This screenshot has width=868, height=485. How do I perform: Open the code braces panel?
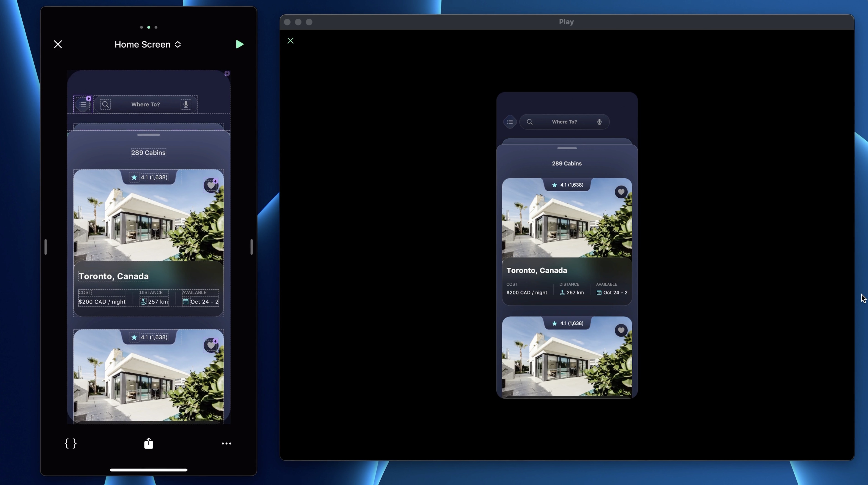[x=70, y=444]
